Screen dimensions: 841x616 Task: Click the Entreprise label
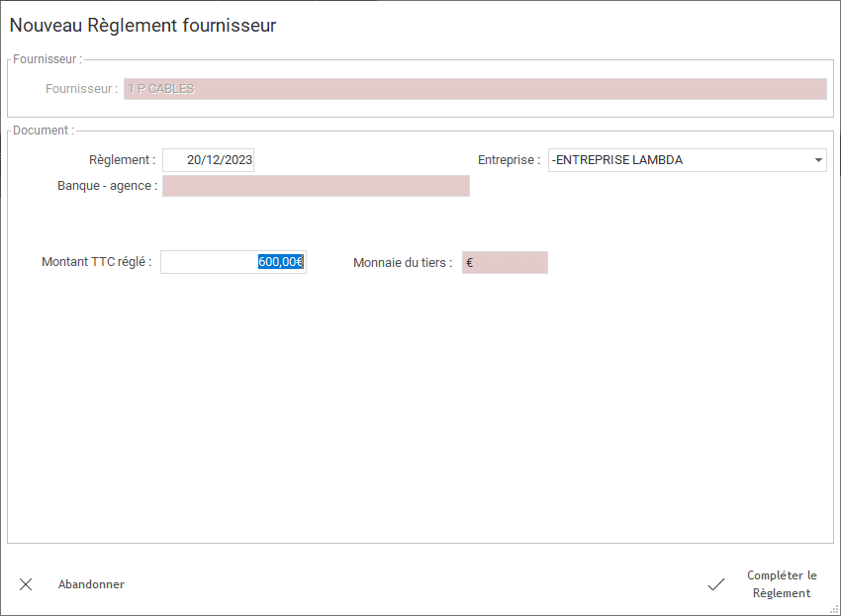[509, 160]
